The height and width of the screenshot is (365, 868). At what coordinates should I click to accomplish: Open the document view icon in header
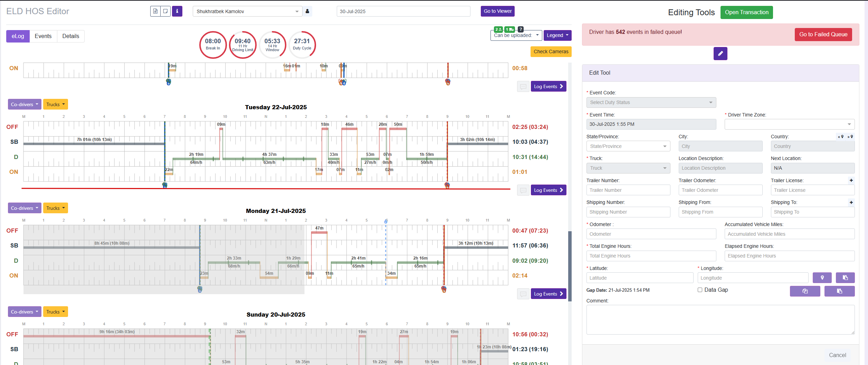[155, 11]
